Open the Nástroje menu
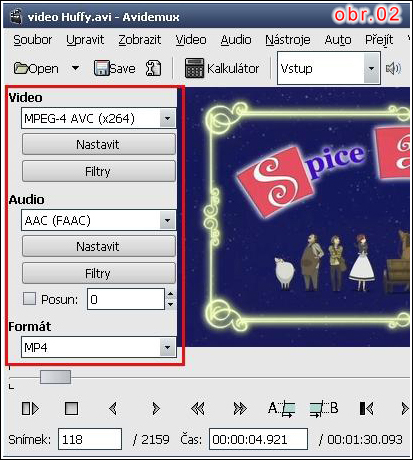Viewport: 413px width, 460px height. pyautogui.click(x=288, y=40)
